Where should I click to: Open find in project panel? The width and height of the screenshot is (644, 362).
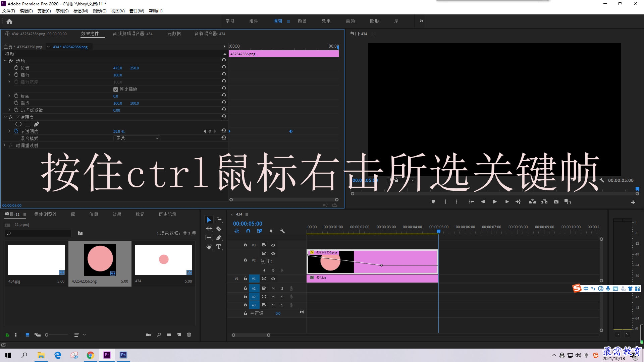159,335
